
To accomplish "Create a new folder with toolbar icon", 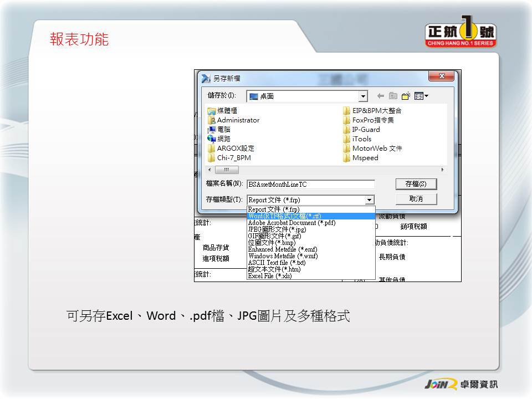I will (x=406, y=96).
